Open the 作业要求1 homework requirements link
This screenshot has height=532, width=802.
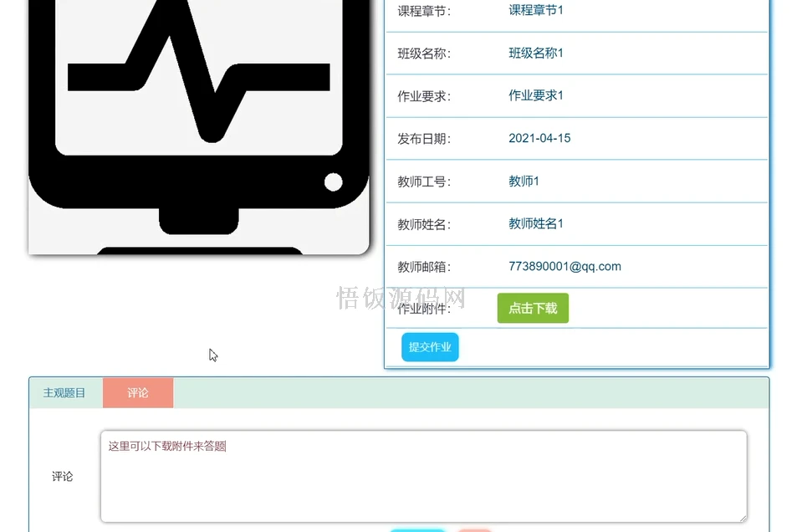[x=538, y=95]
